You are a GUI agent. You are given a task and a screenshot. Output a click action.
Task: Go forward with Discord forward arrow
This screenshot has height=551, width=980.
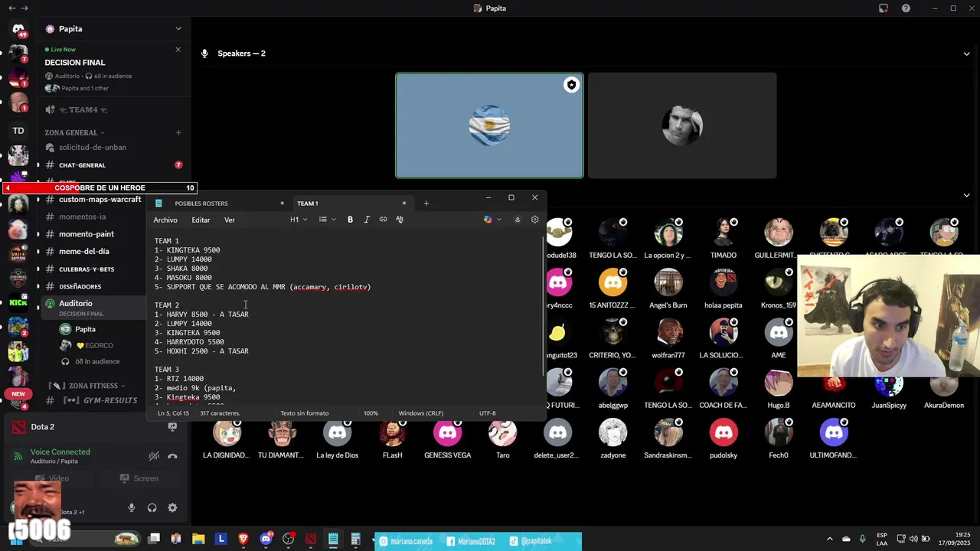pos(24,8)
